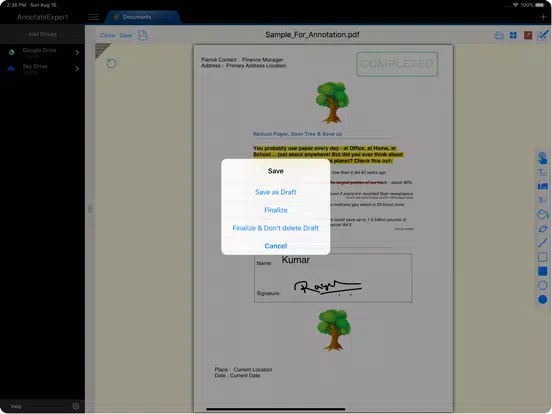
Task: Cancel the Save dialog
Action: 276,246
